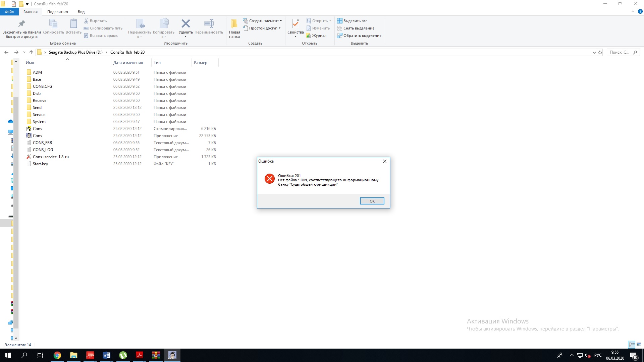
Task: Open Word from the taskbar
Action: point(106,355)
